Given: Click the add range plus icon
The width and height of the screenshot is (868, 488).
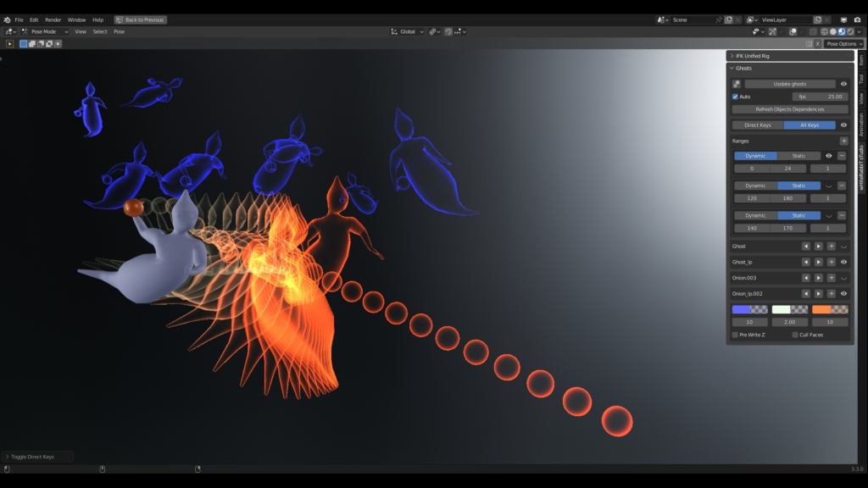Looking at the screenshot, I should 843,141.
